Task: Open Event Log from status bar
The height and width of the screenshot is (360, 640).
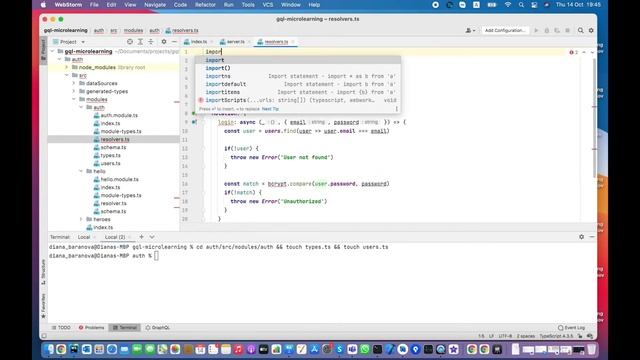Action: [x=571, y=328]
